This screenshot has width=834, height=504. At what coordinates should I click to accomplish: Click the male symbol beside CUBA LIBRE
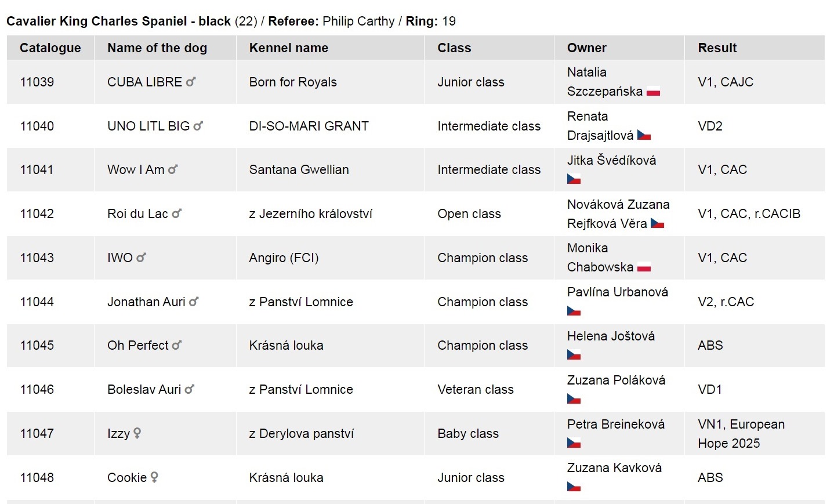pyautogui.click(x=191, y=82)
